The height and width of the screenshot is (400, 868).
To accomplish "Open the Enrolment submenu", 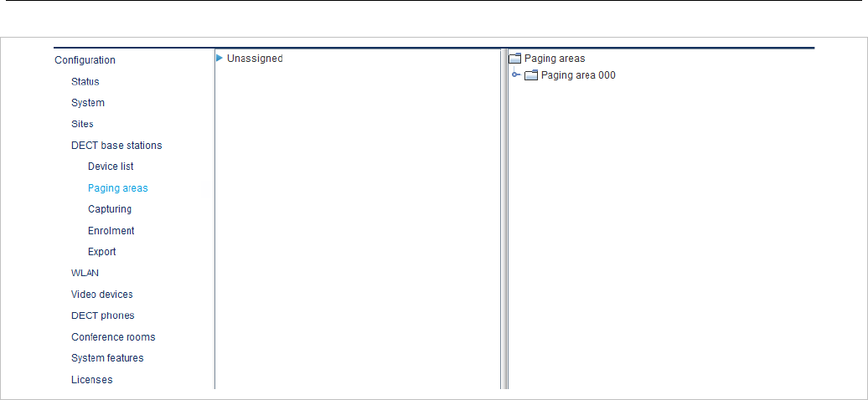I will coord(111,231).
